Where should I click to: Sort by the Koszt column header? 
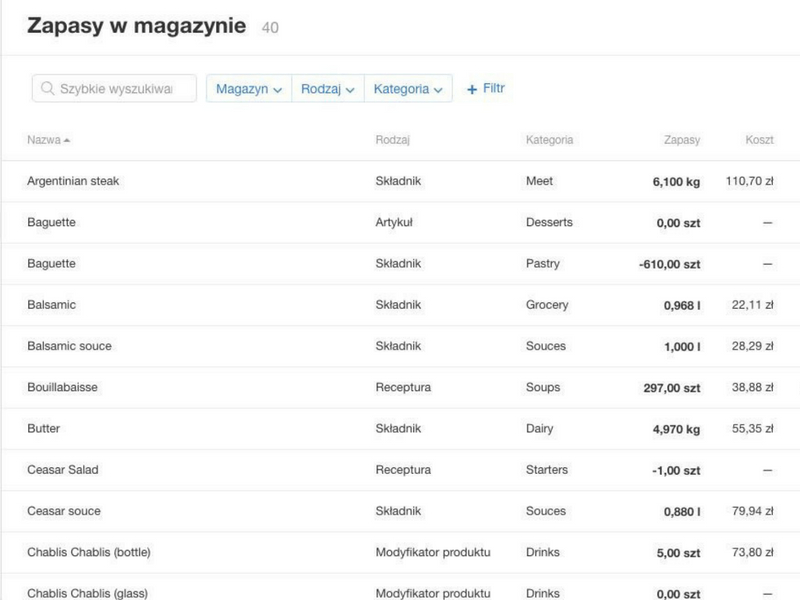click(759, 140)
